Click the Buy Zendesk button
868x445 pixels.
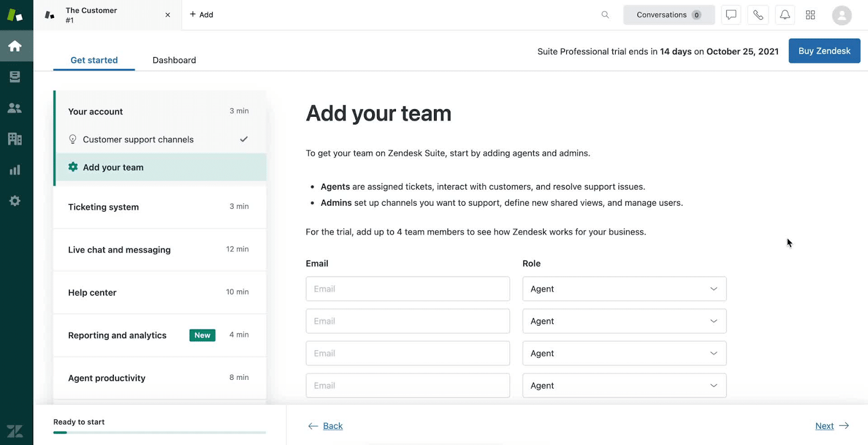coord(824,51)
